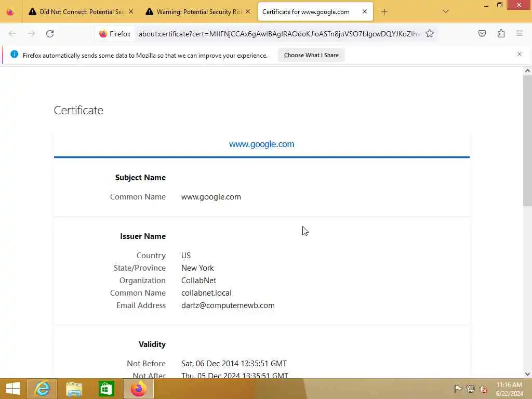Screen dimensions: 532x399
Task: Bookmark this page with the star icon
Action: (x=430, y=34)
